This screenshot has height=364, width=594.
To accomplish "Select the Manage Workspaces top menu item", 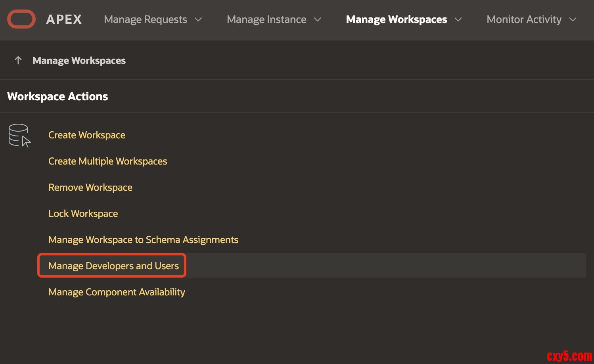I will [396, 19].
